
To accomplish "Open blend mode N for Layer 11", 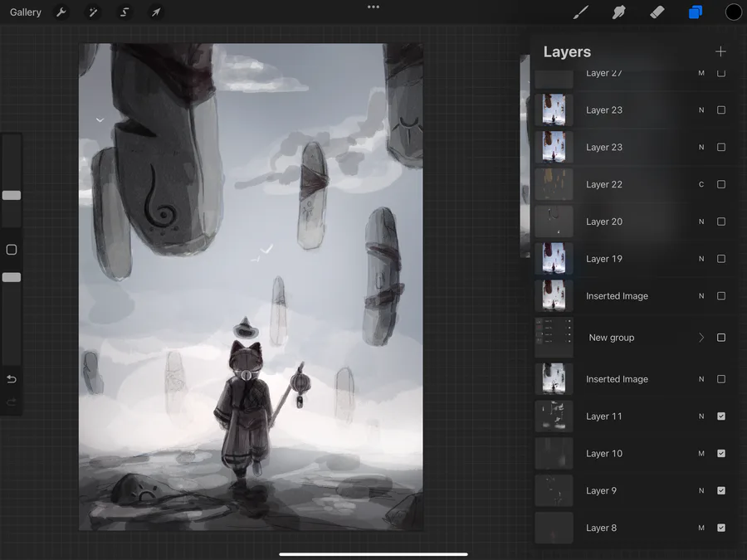I will point(701,416).
